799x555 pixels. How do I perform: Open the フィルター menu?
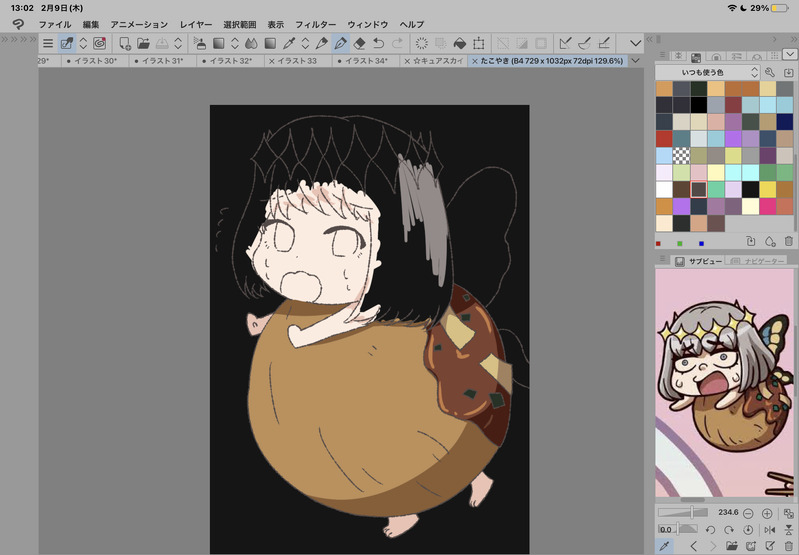pyautogui.click(x=315, y=24)
